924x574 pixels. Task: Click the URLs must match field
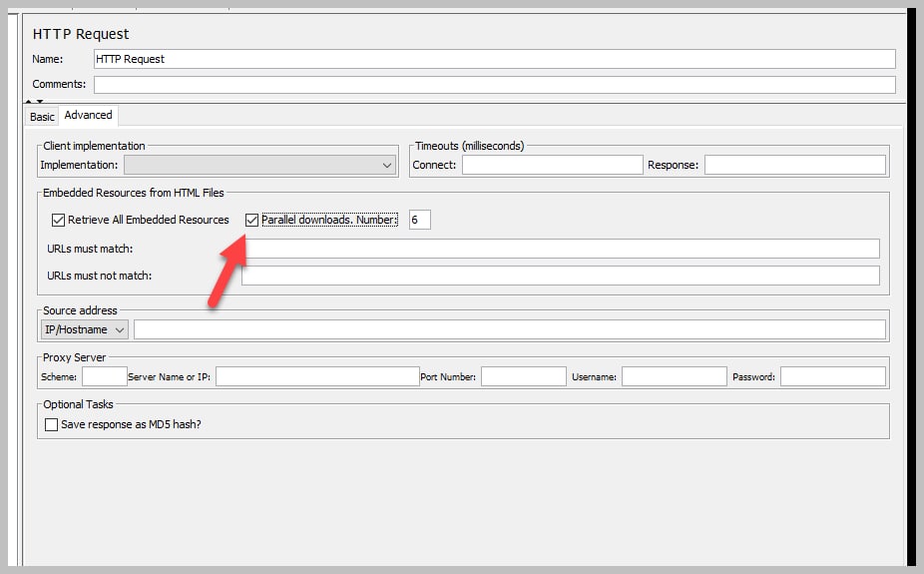[561, 249]
